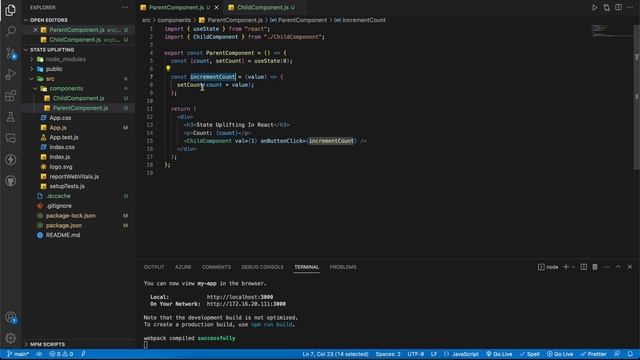Switch to the ChildComponent.js editor tab
The width and height of the screenshot is (640, 360).
pyautogui.click(x=262, y=7)
